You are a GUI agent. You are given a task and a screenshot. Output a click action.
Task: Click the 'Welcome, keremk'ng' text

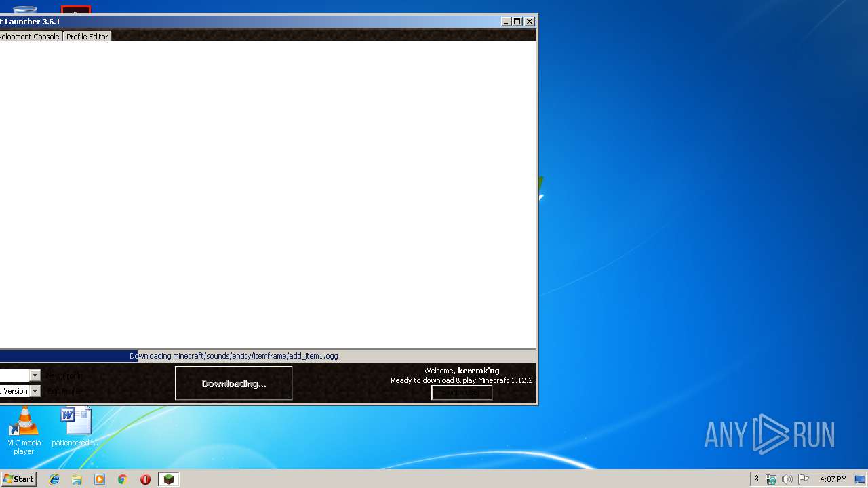(x=461, y=371)
